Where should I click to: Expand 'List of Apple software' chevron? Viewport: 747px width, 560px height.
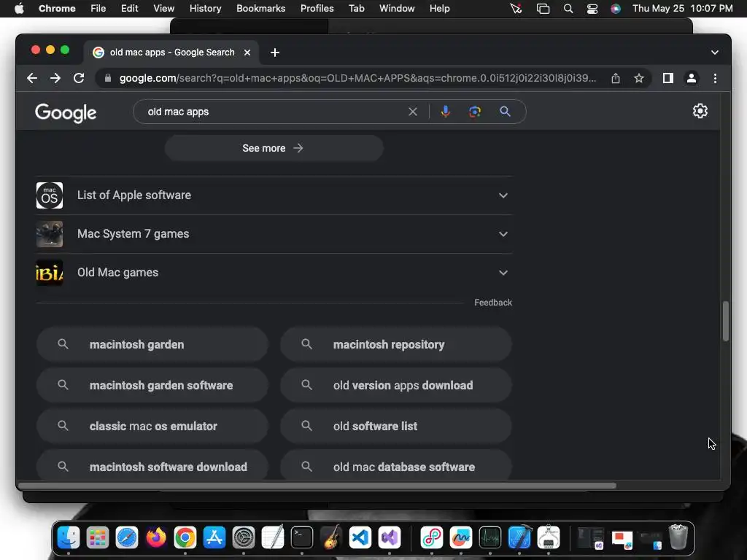tap(503, 195)
